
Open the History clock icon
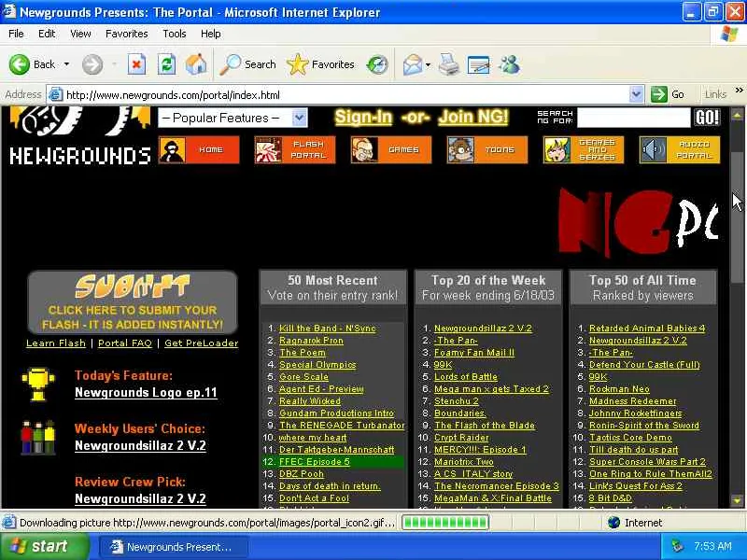coord(377,64)
